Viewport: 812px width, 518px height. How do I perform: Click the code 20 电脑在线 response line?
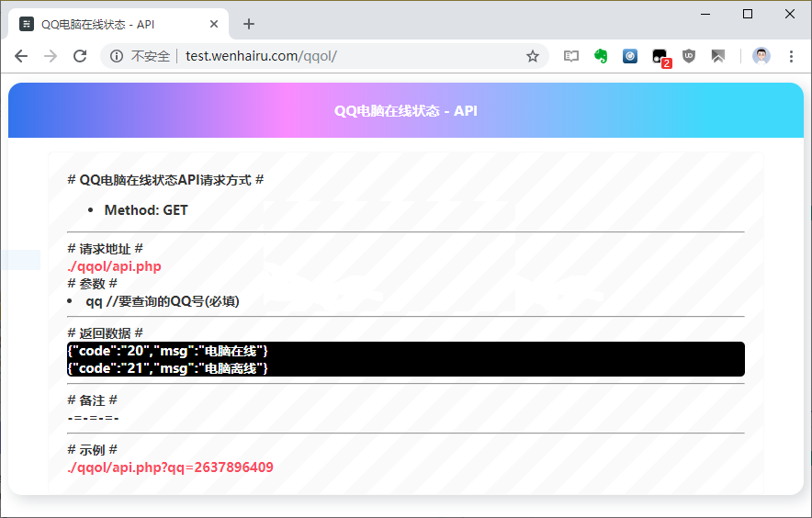pos(168,351)
